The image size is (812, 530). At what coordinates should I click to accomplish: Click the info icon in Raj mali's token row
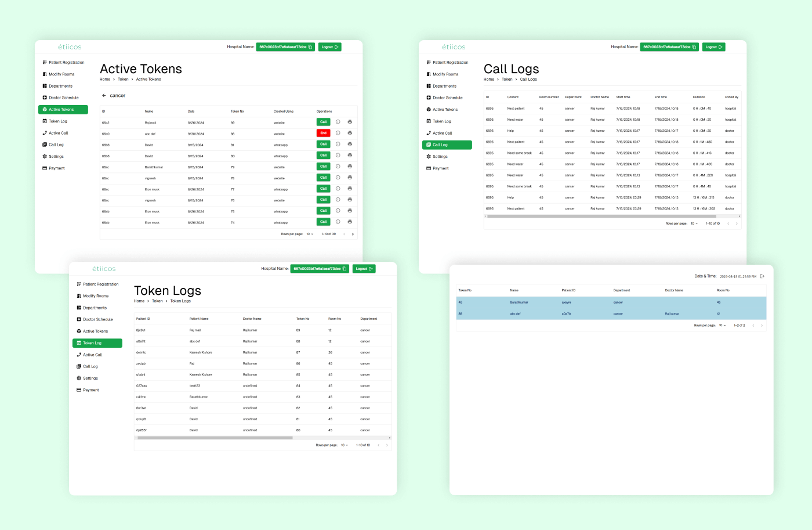338,122
